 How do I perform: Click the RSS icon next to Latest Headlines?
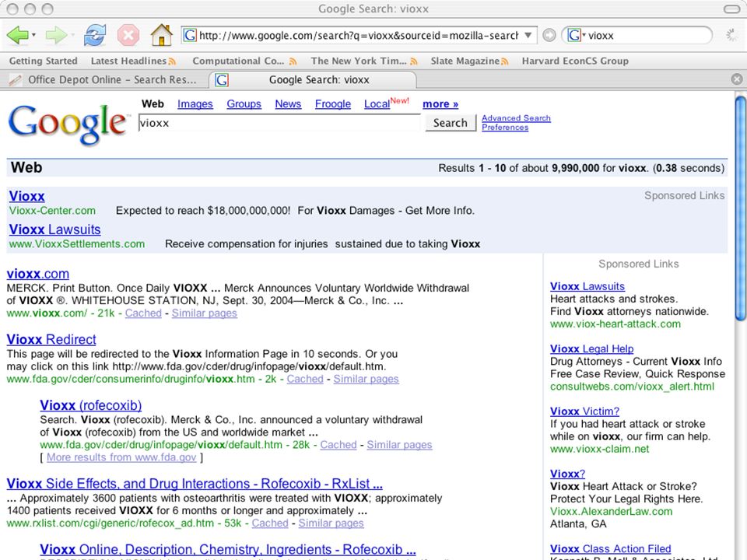pos(172,61)
